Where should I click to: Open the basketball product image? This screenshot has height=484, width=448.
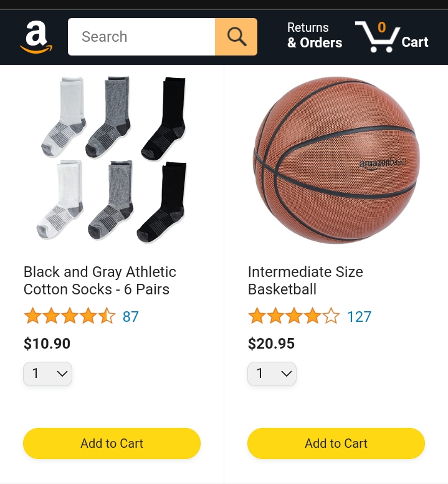pyautogui.click(x=336, y=160)
